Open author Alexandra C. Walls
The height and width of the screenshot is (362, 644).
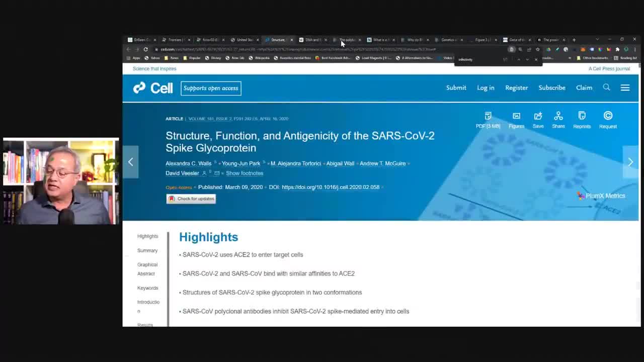coord(189,163)
